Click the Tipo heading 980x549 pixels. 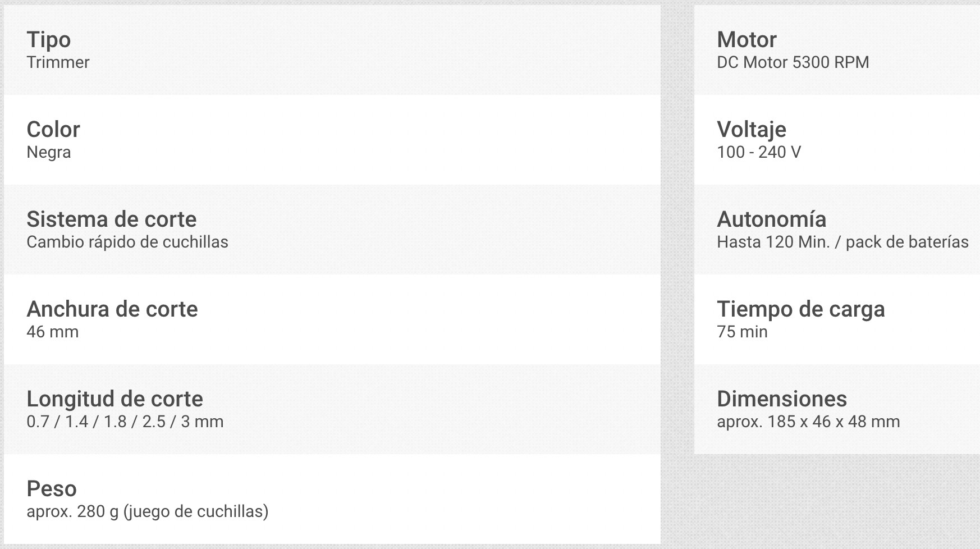[x=49, y=40]
